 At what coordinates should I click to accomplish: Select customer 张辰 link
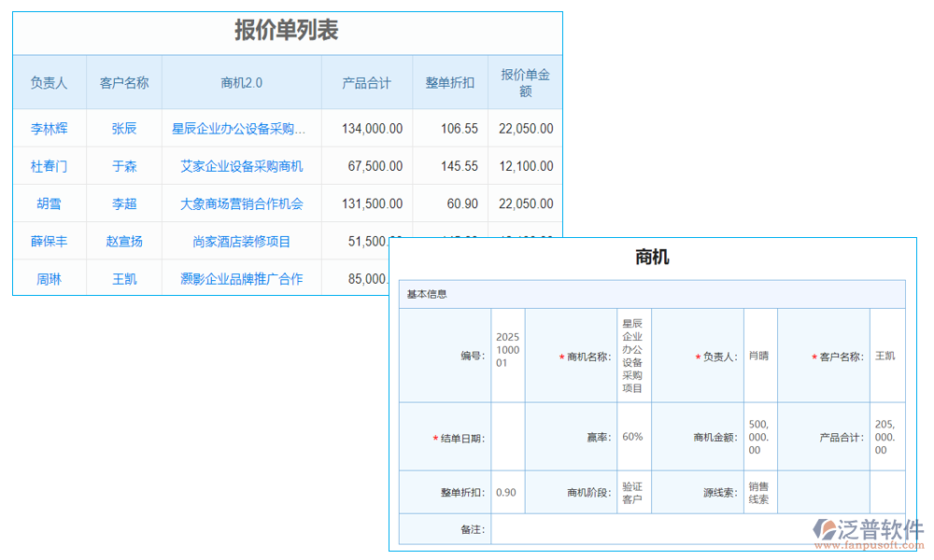tap(124, 128)
